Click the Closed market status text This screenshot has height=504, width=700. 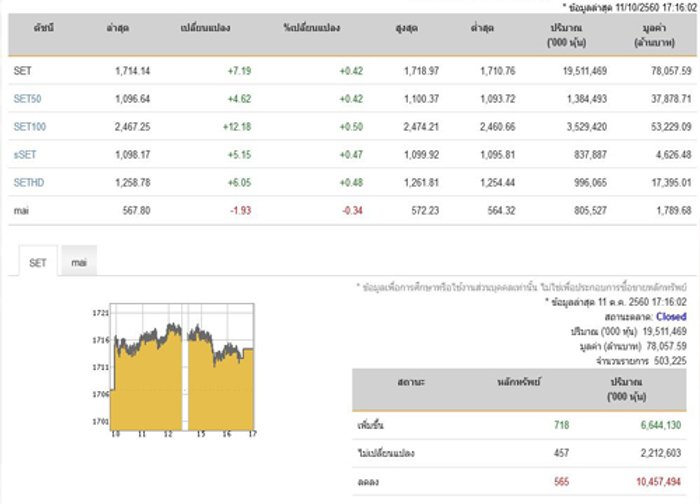coord(671,317)
